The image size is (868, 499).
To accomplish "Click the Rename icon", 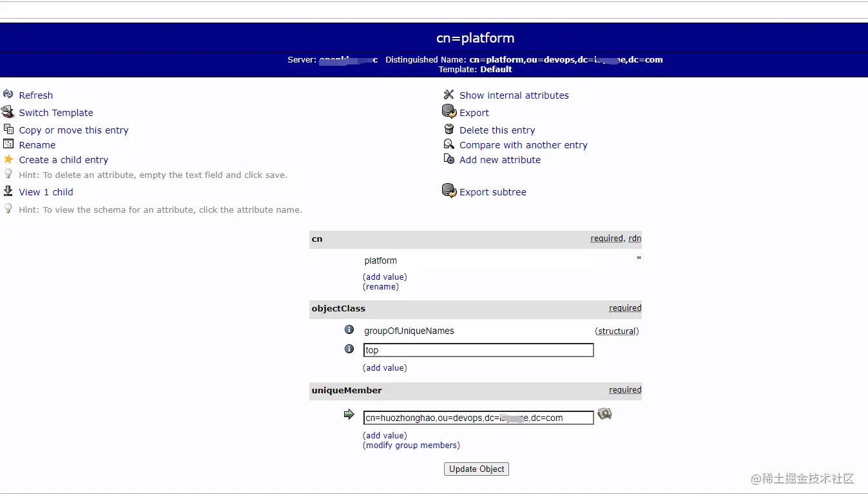I will pos(8,144).
